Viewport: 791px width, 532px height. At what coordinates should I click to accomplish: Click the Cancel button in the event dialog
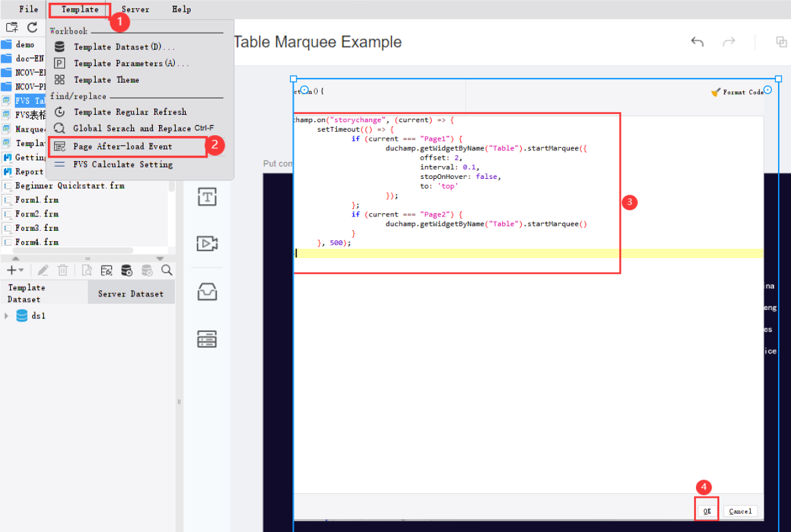(740, 510)
